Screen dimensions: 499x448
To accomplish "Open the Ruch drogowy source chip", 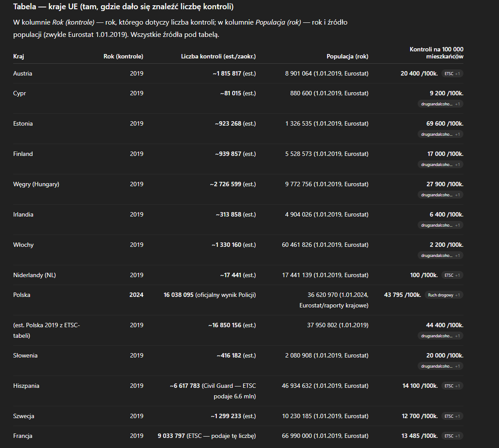I will pos(444,295).
